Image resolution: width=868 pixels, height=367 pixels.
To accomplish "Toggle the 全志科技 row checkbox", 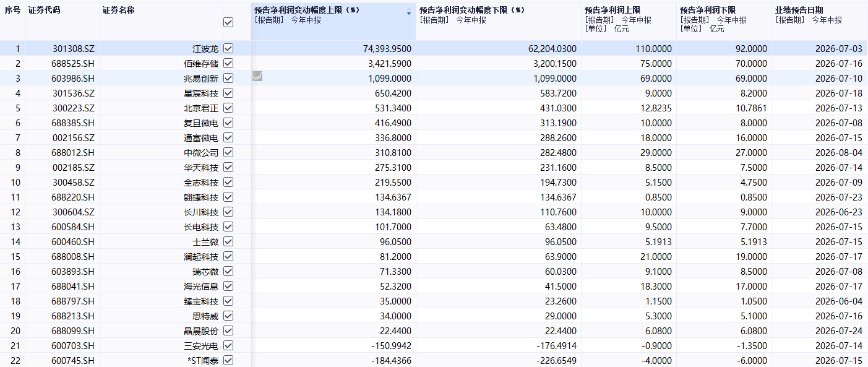I will point(228,182).
